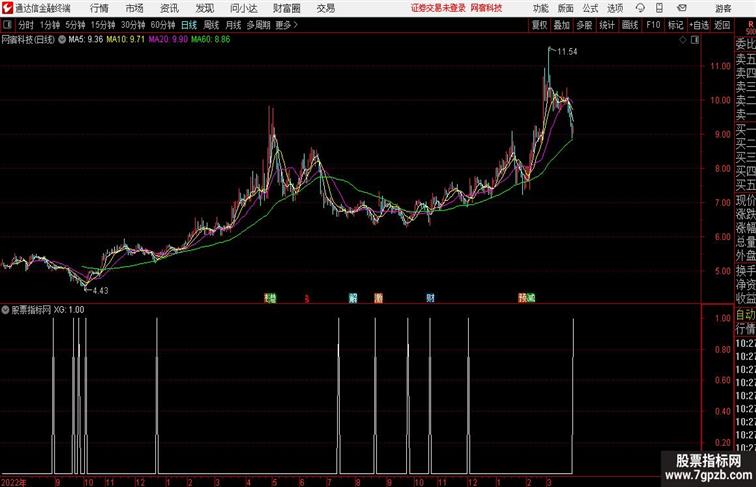Open the 功能 menu
756x487 pixels.
[x=540, y=8]
